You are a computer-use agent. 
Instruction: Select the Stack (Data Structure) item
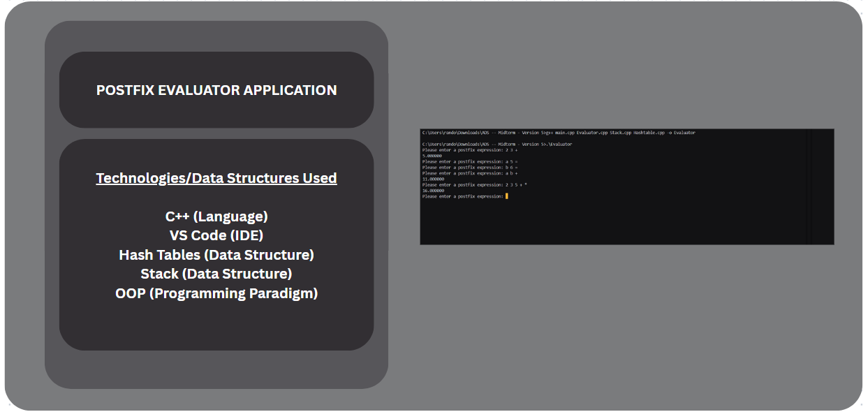tap(215, 274)
